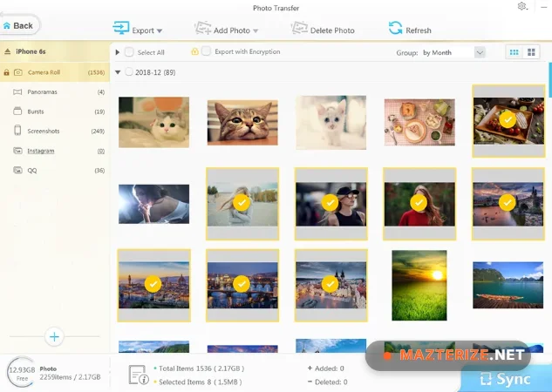Click the Bursts album icon
The height and width of the screenshot is (392, 552).
[x=17, y=112]
